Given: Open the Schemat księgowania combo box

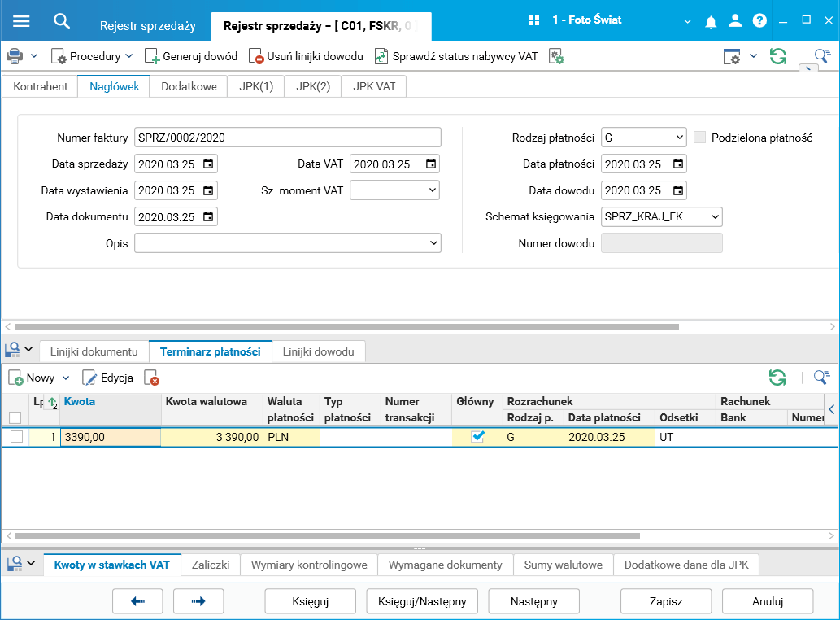Looking at the screenshot, I should [661, 217].
